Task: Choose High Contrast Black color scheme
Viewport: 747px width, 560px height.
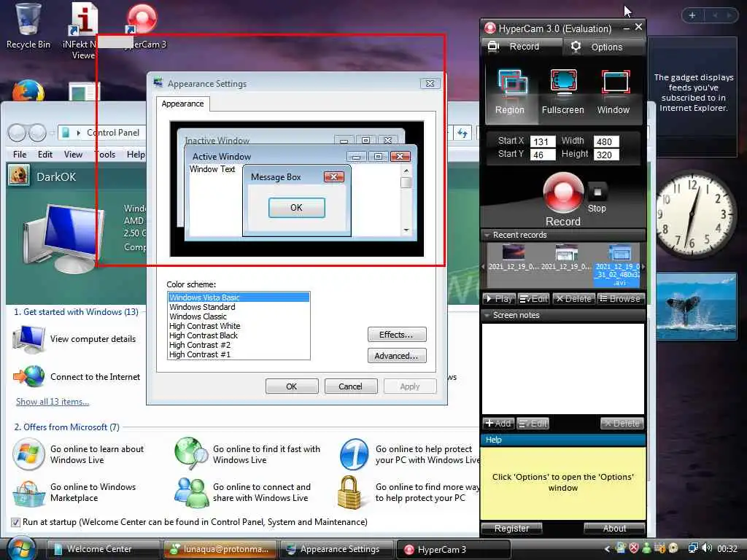Action: (239, 335)
